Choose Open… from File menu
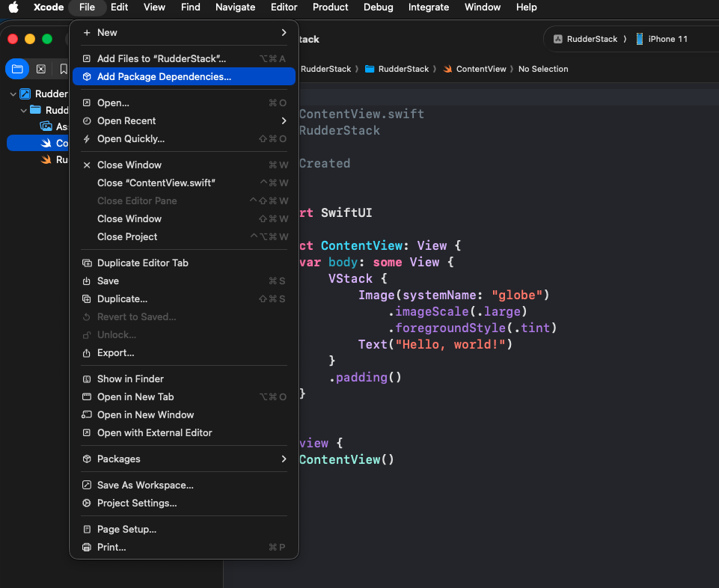 click(x=184, y=102)
